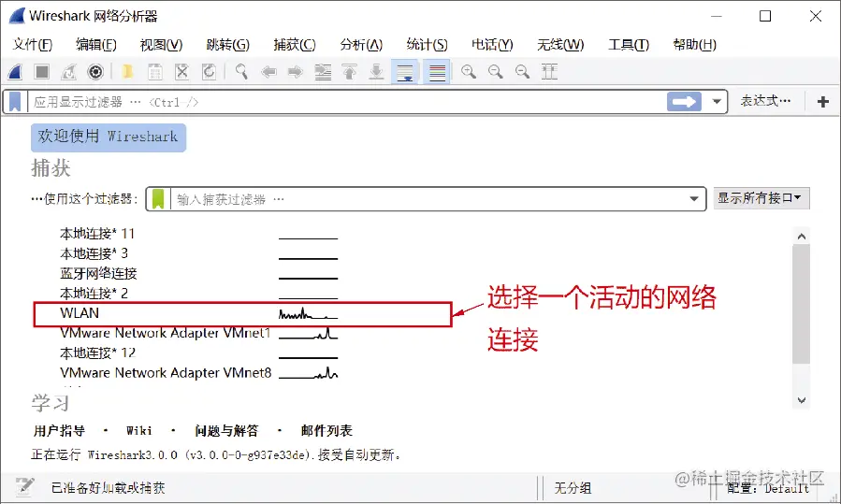
Task: Click status text 已准备好加载或捕获
Action: (108, 487)
